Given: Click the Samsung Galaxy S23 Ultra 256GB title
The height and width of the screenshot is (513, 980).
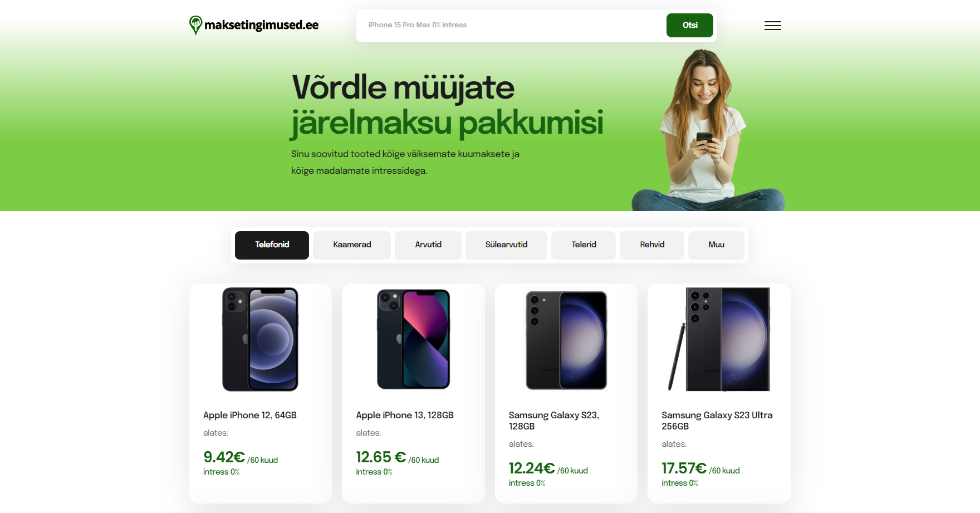Looking at the screenshot, I should coord(717,421).
